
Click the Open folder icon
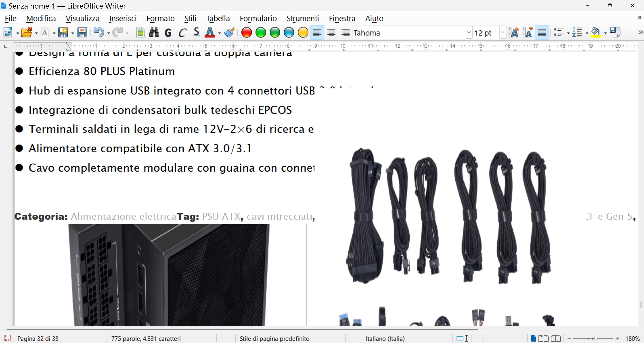pos(26,32)
